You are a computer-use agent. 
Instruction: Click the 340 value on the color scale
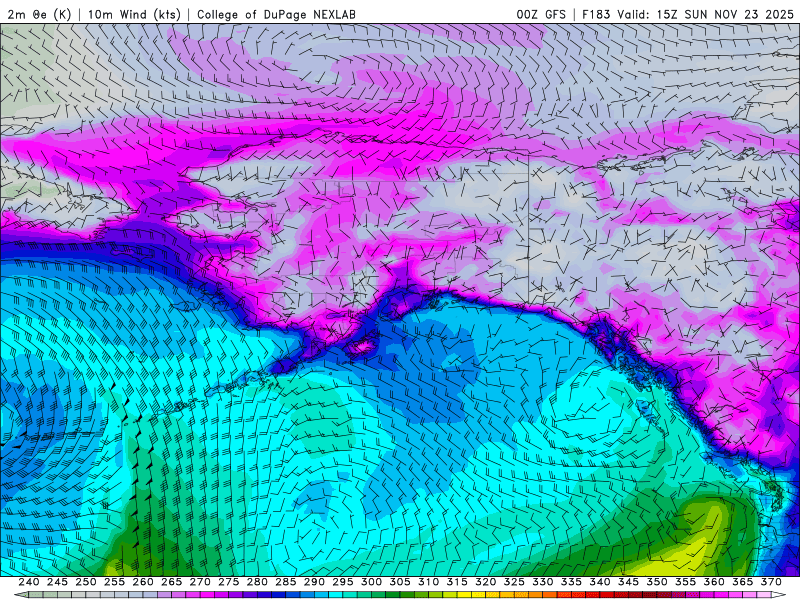click(x=600, y=582)
